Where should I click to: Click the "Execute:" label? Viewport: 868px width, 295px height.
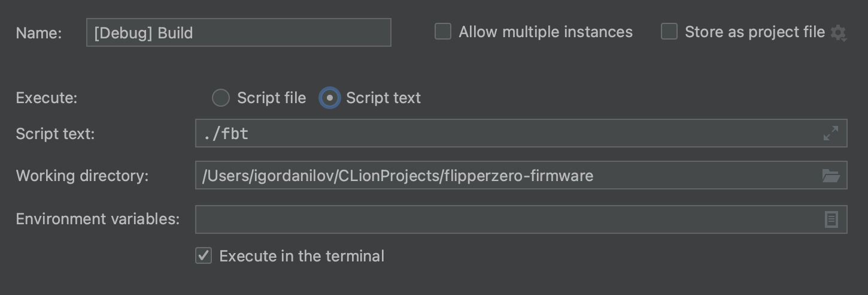pyautogui.click(x=47, y=98)
